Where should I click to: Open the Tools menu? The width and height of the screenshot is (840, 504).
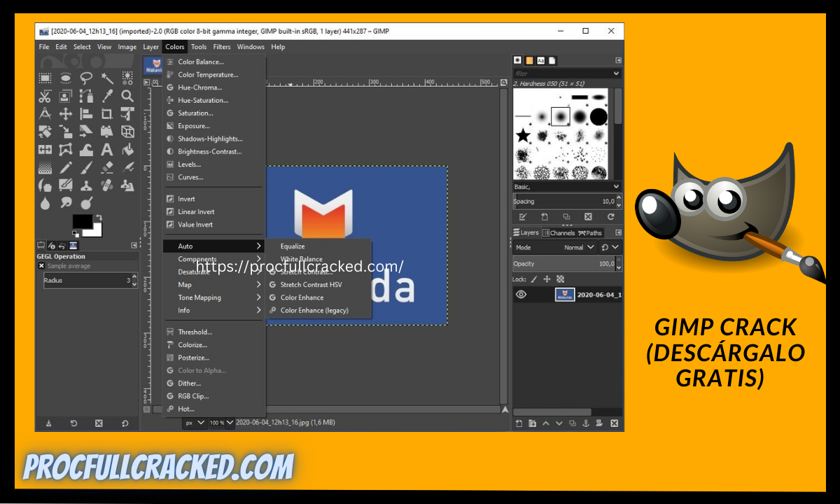pyautogui.click(x=199, y=47)
